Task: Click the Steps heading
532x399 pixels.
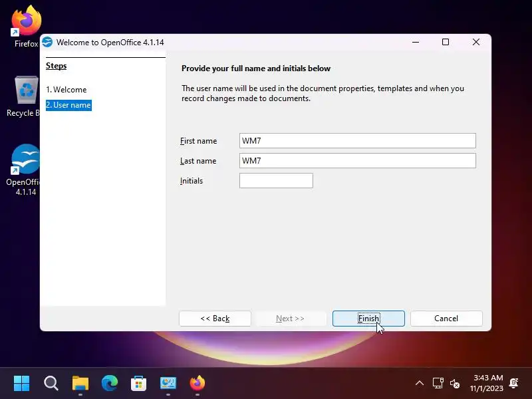Action: (57, 66)
